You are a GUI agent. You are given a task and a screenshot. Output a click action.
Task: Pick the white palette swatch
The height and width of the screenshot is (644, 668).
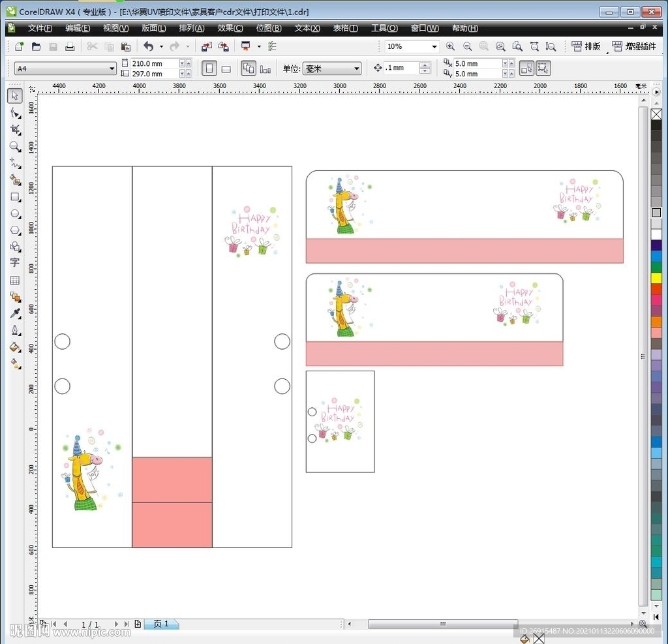tap(656, 234)
